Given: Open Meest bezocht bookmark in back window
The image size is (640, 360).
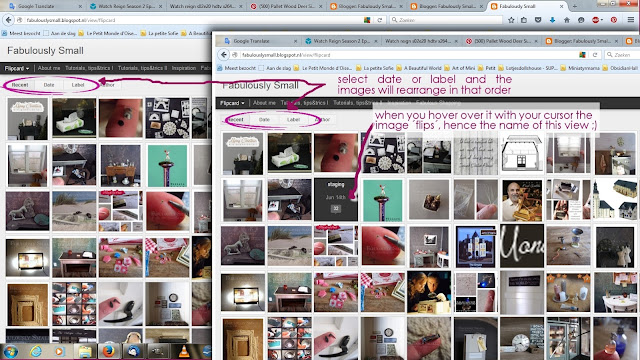Looking at the screenshot, I should [x=21, y=33].
